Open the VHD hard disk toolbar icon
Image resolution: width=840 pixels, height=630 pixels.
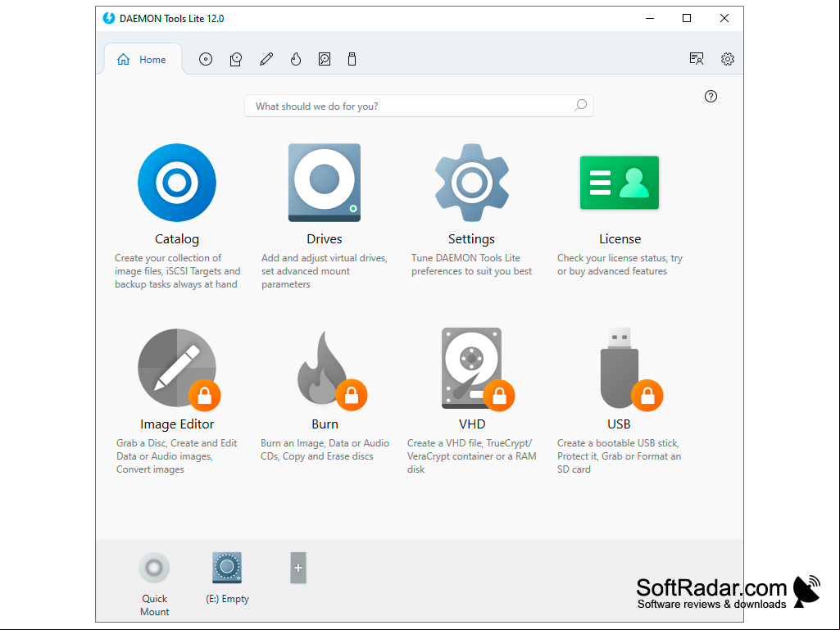[325, 60]
